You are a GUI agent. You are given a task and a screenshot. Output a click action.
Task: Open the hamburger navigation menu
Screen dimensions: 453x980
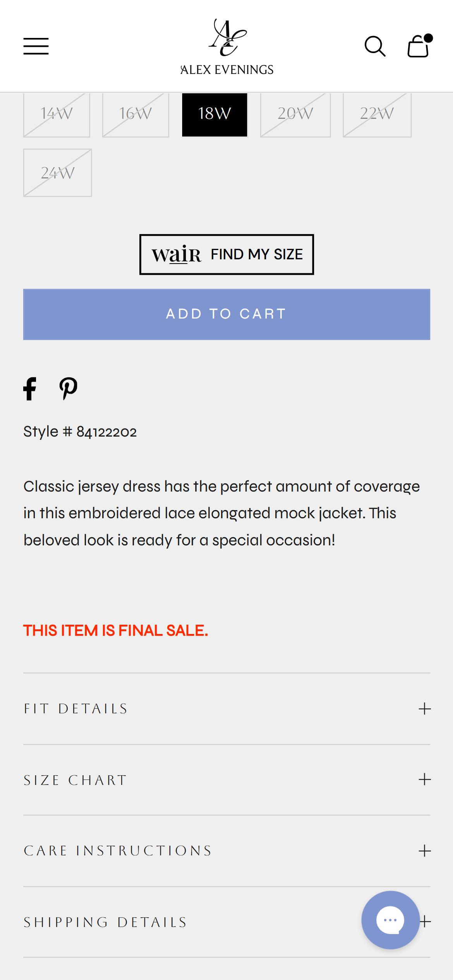(36, 46)
